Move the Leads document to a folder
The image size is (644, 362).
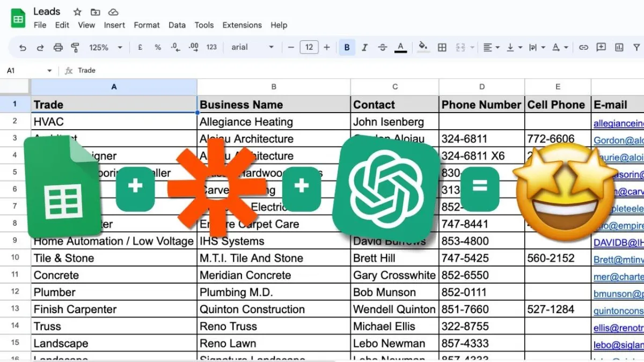click(95, 12)
